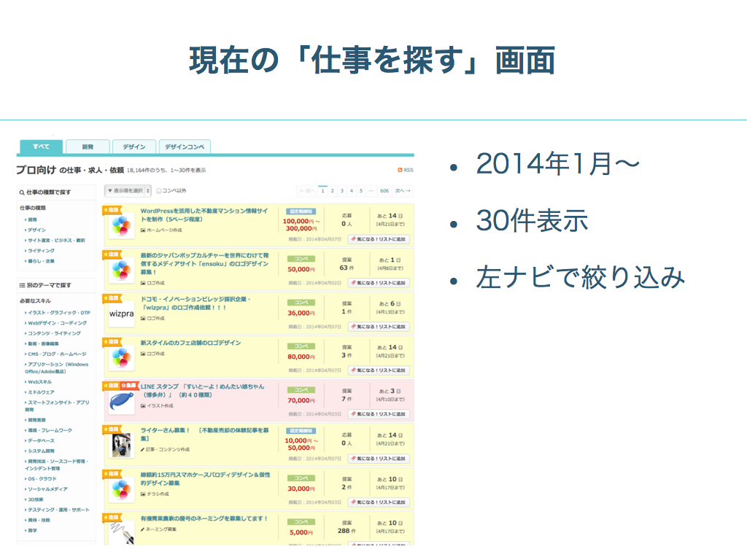
Task: Click the list icon beside 別のテーマで探す
Action: [22, 284]
